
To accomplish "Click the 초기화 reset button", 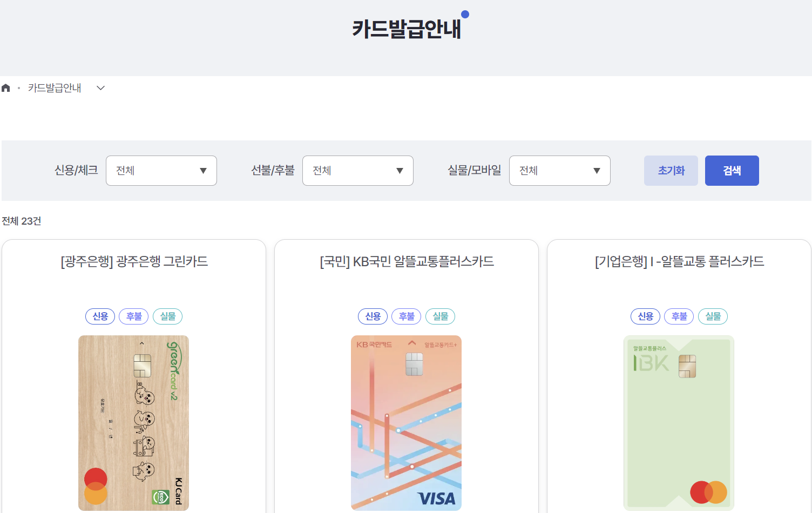I will [671, 171].
